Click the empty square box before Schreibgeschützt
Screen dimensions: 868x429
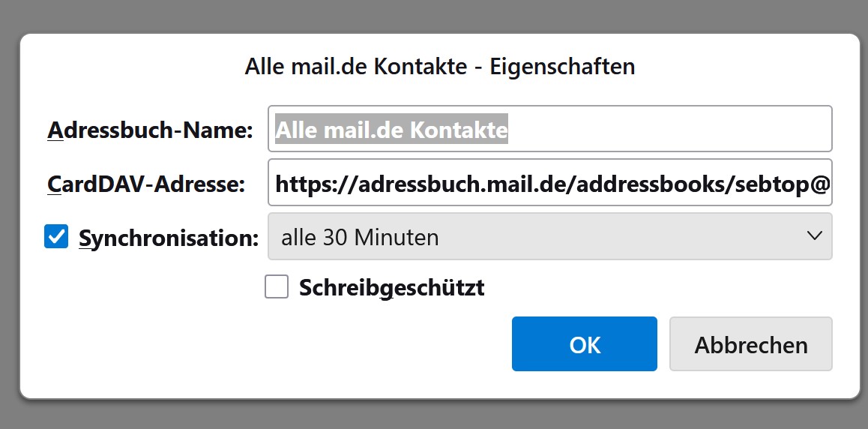277,286
